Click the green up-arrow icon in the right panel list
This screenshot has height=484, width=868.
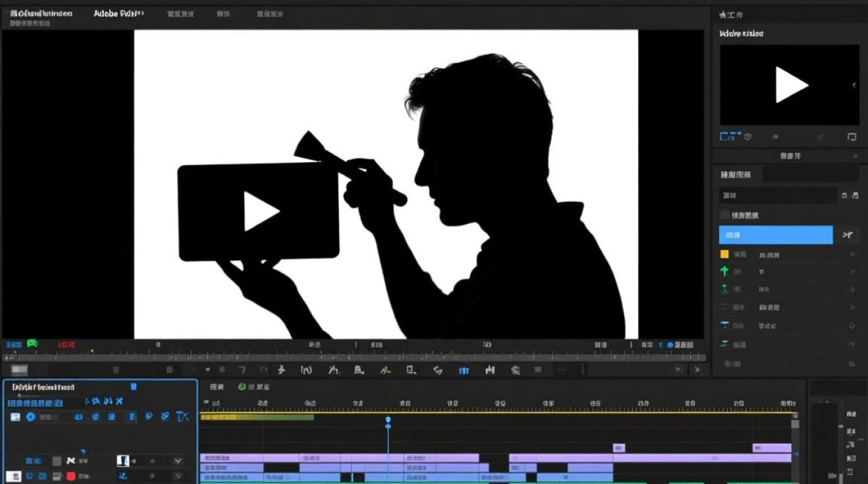(725, 272)
